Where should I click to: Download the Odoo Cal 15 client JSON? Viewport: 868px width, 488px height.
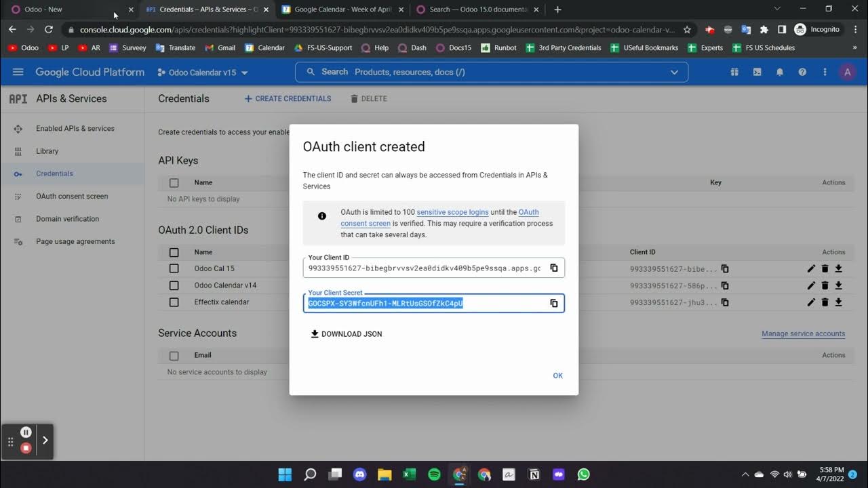pyautogui.click(x=838, y=268)
